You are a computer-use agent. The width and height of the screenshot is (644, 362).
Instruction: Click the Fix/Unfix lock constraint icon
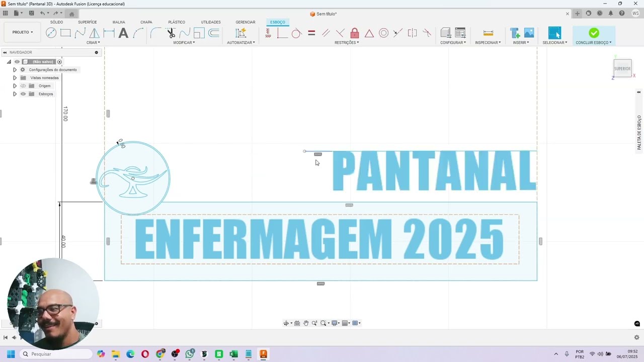coord(355,33)
